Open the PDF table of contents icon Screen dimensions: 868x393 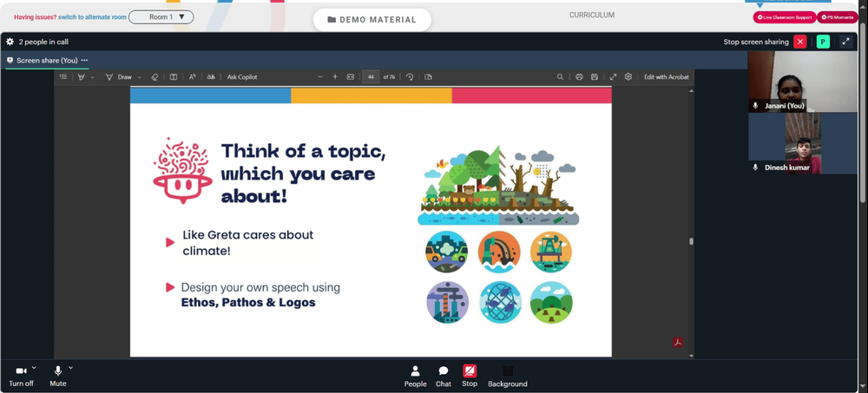pos(63,77)
